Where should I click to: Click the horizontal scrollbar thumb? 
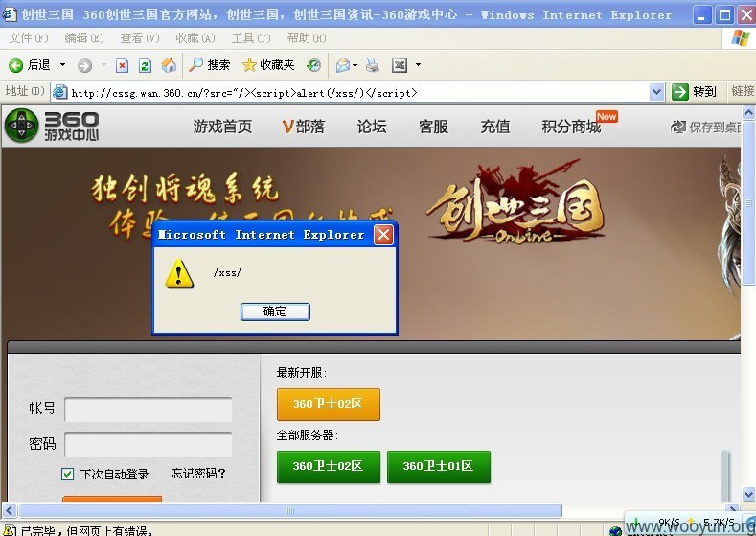[x=289, y=510]
